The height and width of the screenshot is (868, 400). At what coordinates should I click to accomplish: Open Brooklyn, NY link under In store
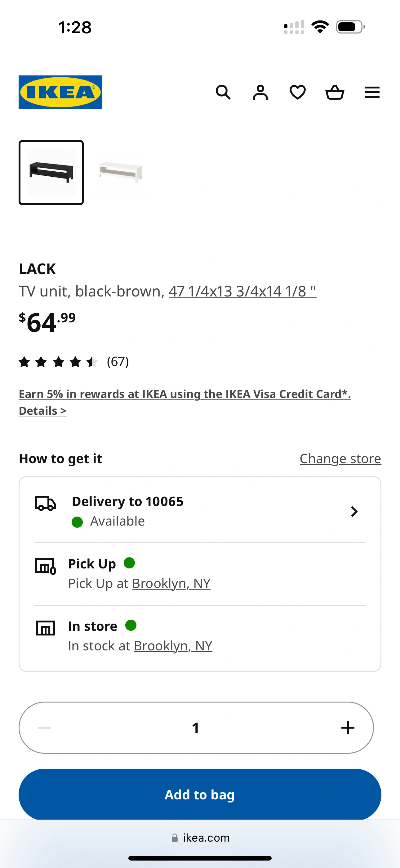pos(173,646)
